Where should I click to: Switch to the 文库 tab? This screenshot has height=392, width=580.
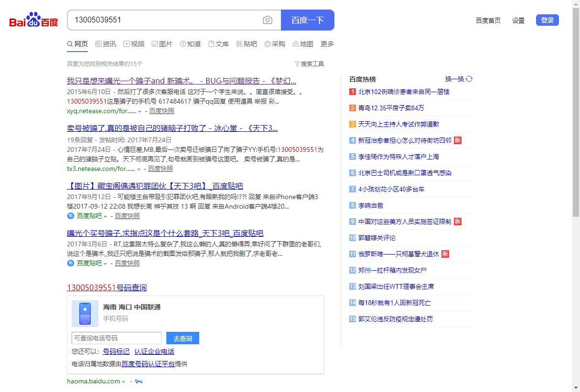pos(218,44)
